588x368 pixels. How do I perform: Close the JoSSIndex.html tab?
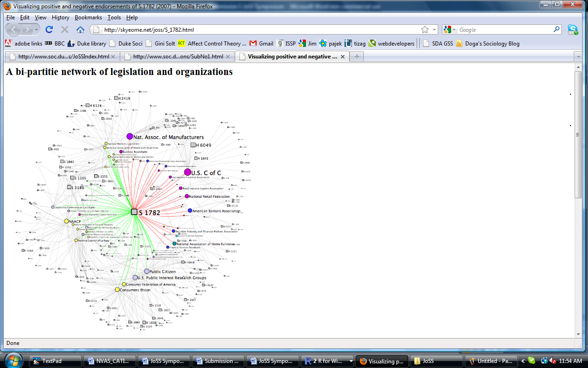point(114,57)
